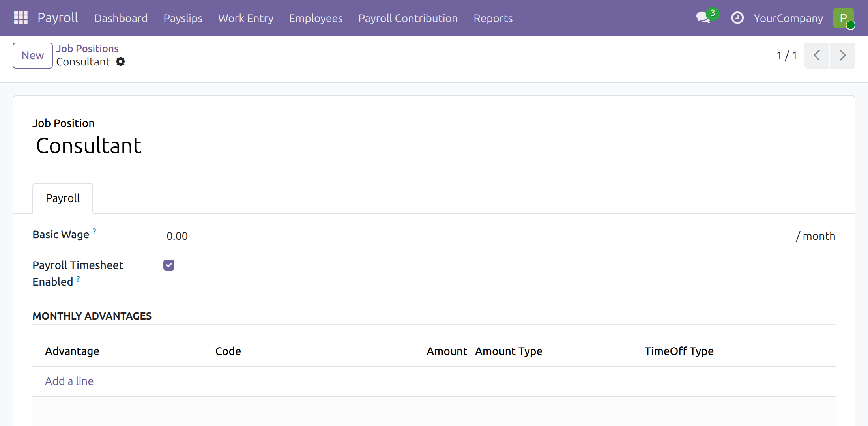Show Payroll Timesheet Enabled help icon
Viewport: 868px width, 426px height.
coord(78,278)
